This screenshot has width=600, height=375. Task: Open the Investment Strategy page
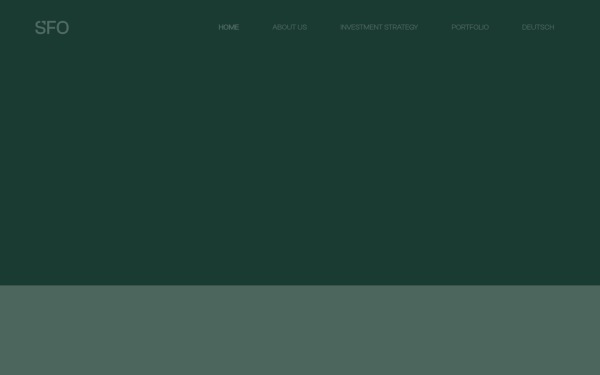(x=379, y=27)
